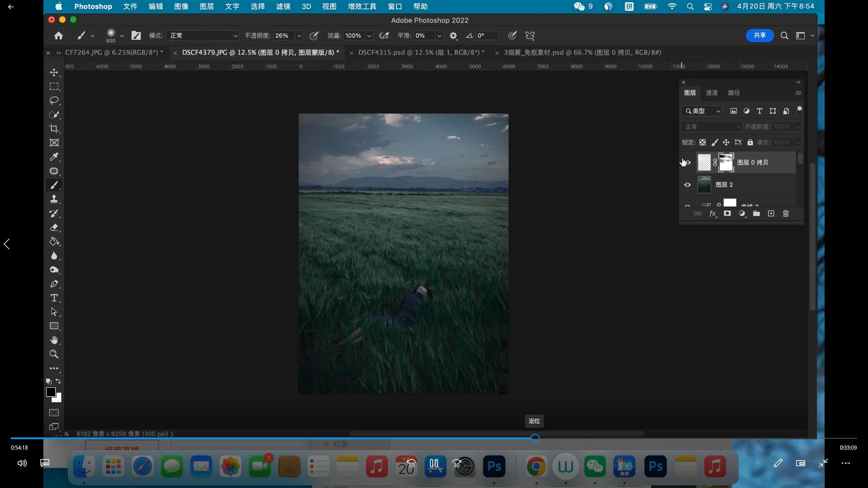The image size is (868, 488).
Task: Hide the 图层 2 layer
Action: [688, 185]
